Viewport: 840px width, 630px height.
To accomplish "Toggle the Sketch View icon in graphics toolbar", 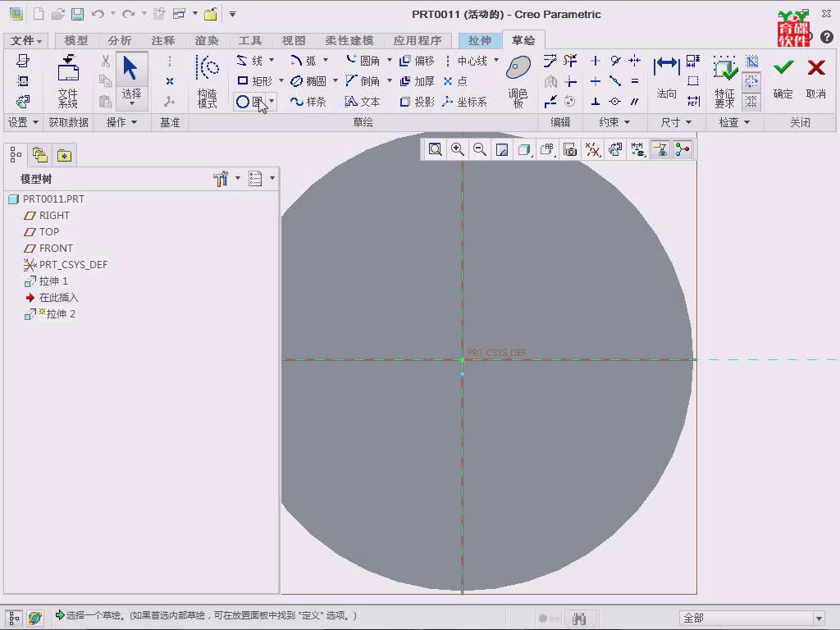I will 615,149.
